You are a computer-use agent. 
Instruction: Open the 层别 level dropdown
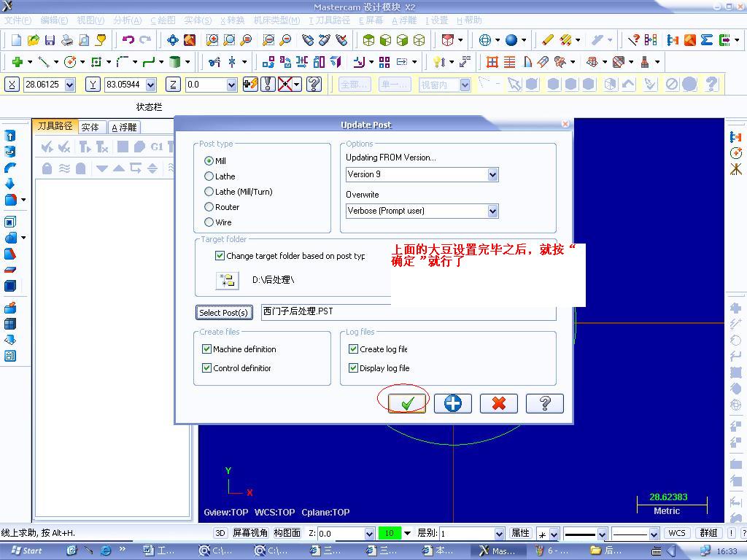(x=499, y=534)
